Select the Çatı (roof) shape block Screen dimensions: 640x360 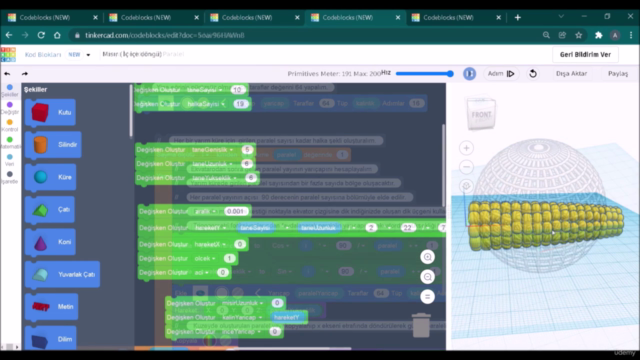pyautogui.click(x=50, y=209)
